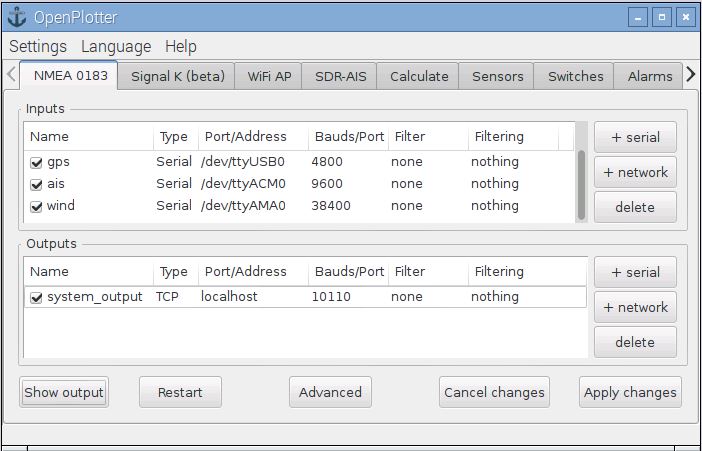Toggle the wind input checkbox
The width and height of the screenshot is (702, 451).
coord(36,206)
